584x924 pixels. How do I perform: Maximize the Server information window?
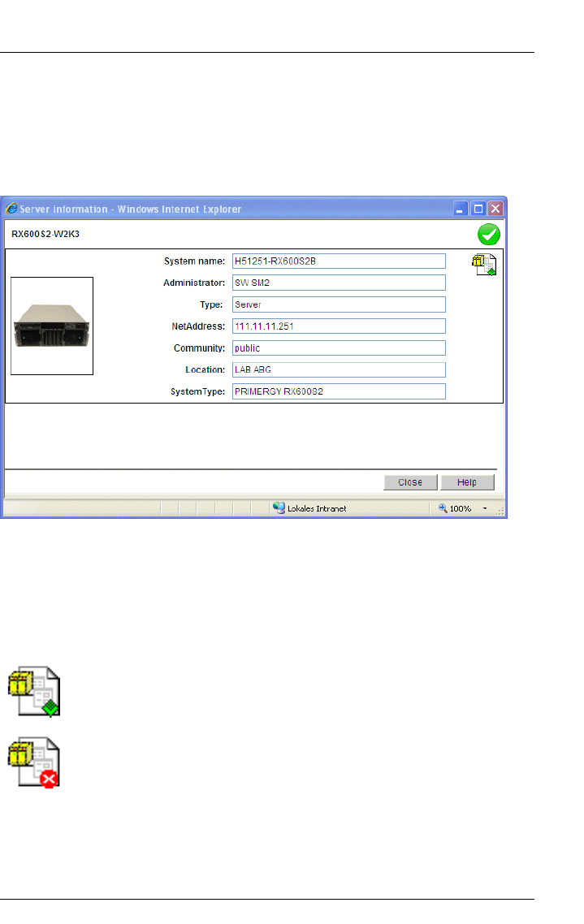pyautogui.click(x=478, y=209)
